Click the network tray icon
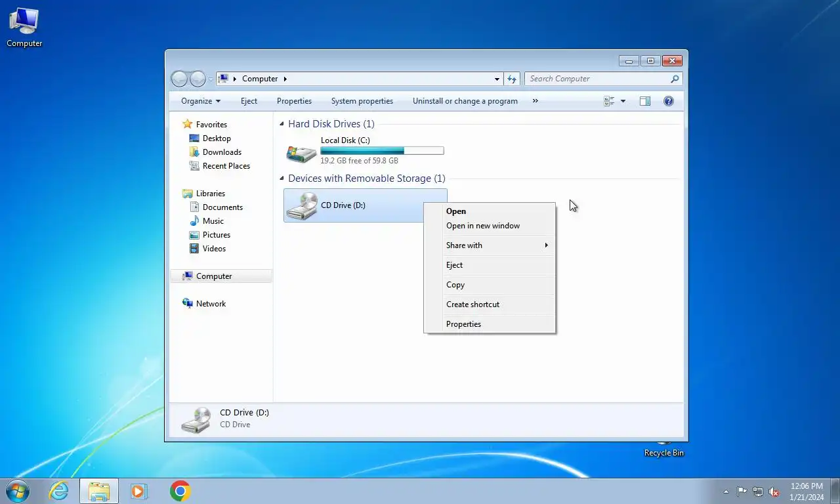 758,492
